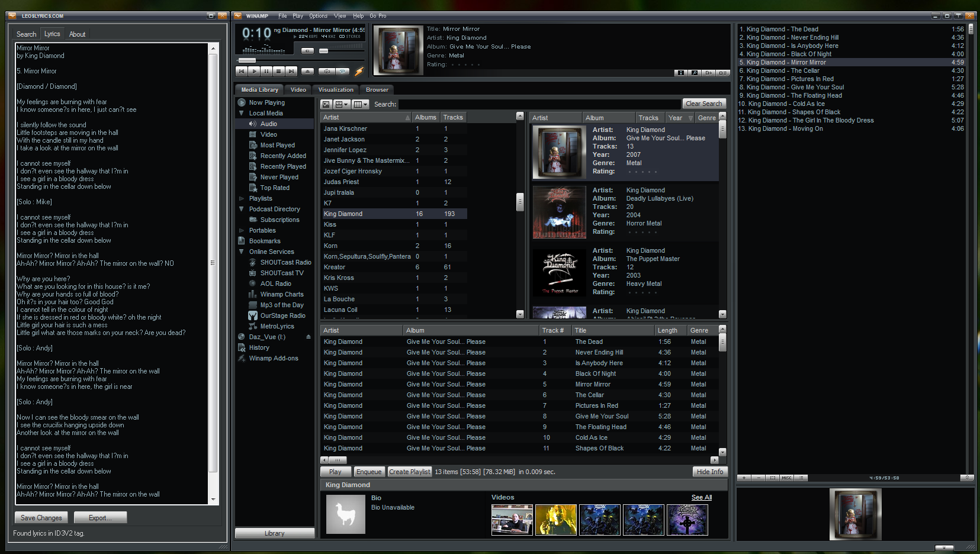The height and width of the screenshot is (554, 980).
Task: Open the Play menu
Action: click(298, 16)
